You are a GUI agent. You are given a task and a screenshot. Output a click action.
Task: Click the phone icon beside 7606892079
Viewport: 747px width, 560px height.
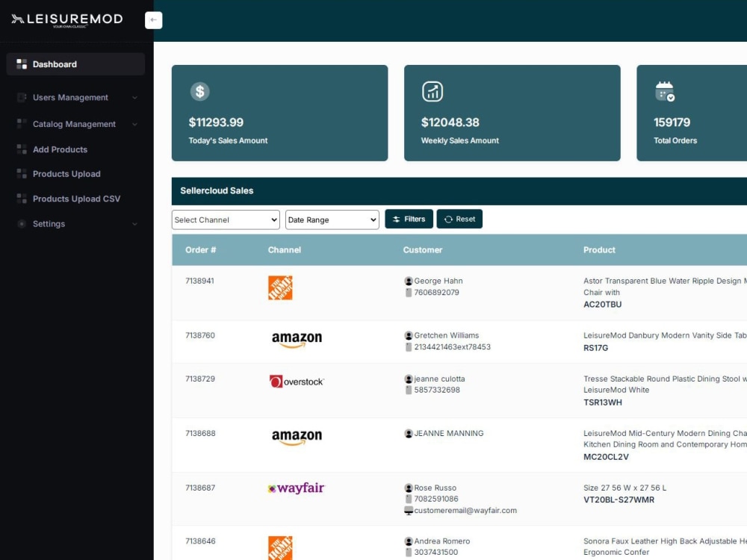point(409,293)
